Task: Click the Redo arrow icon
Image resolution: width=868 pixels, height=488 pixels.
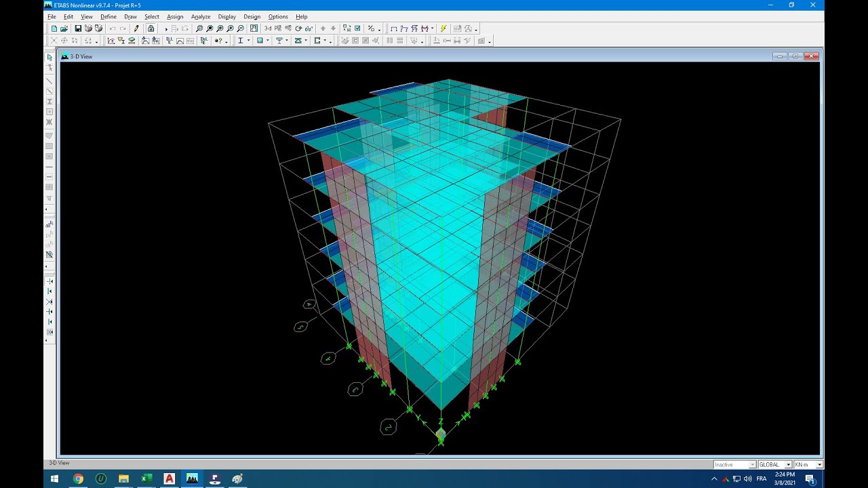Action: tap(123, 28)
